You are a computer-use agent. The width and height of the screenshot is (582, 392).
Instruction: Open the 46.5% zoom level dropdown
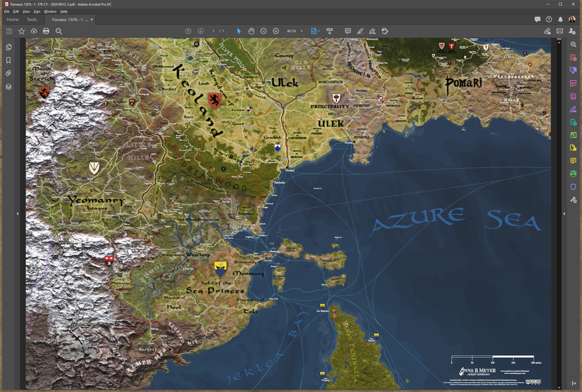pyautogui.click(x=295, y=31)
